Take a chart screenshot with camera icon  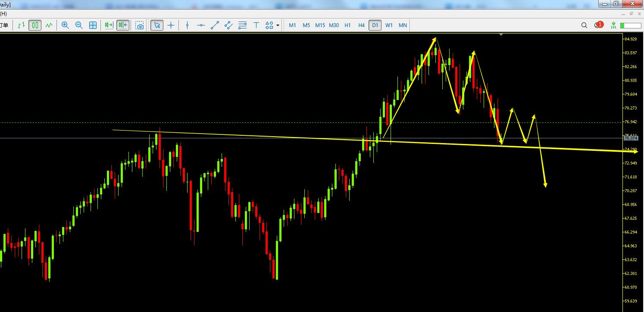tap(140, 25)
